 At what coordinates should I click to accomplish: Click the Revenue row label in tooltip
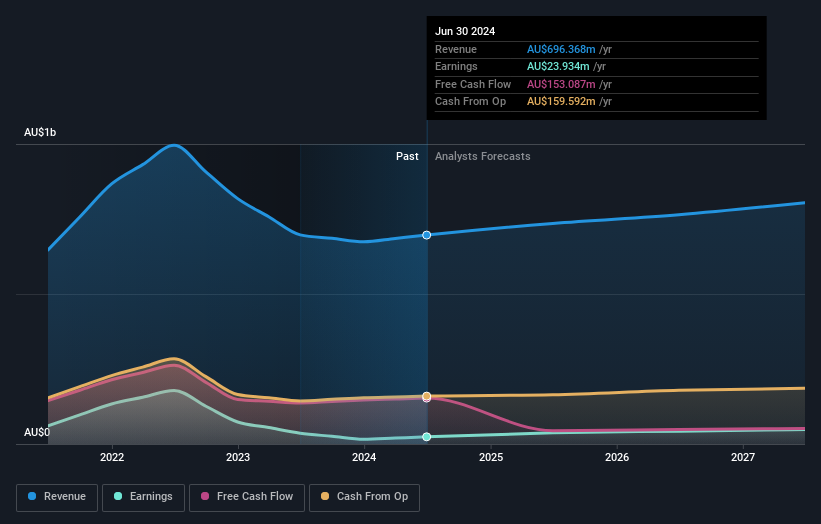point(456,49)
